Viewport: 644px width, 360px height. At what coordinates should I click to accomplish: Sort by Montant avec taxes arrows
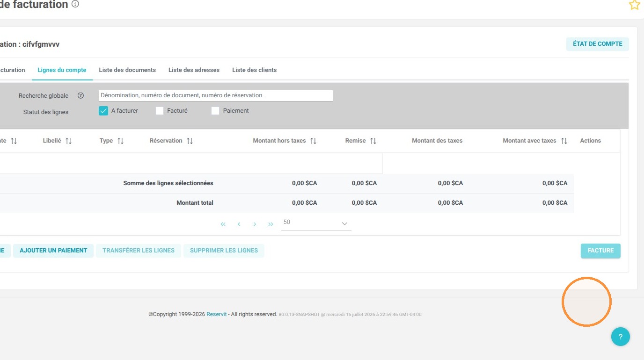tap(564, 141)
